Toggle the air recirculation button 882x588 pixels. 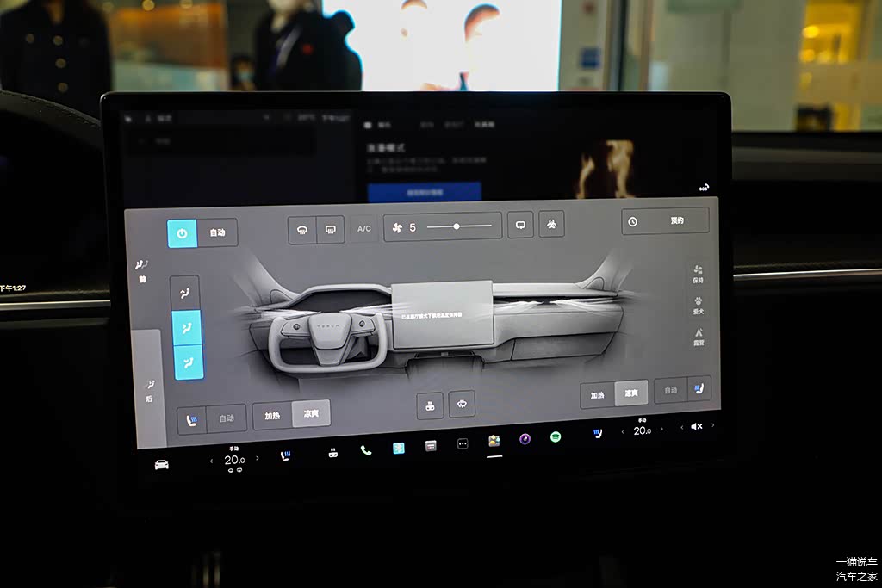click(520, 226)
